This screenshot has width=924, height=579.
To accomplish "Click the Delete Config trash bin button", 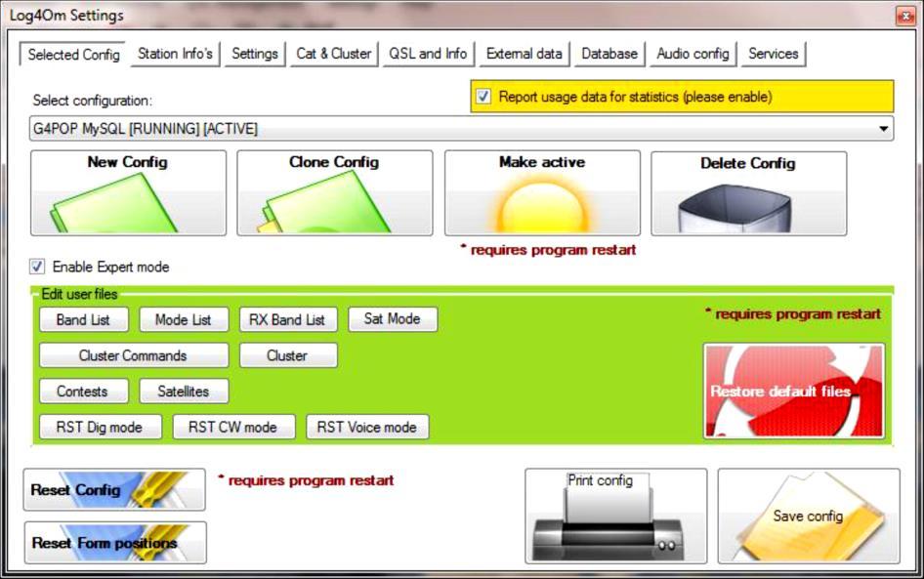I will point(748,193).
